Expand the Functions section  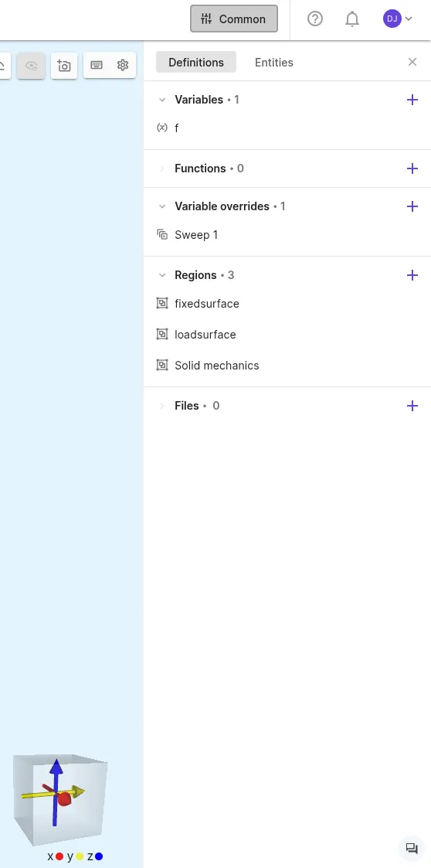tap(162, 168)
